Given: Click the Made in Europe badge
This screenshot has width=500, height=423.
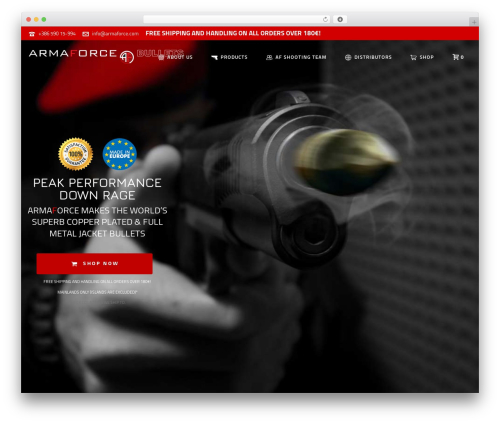Looking at the screenshot, I should (x=120, y=154).
